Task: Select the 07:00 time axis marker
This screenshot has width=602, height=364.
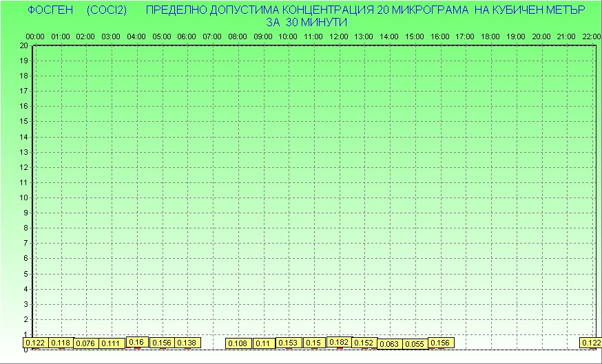Action: [x=212, y=36]
